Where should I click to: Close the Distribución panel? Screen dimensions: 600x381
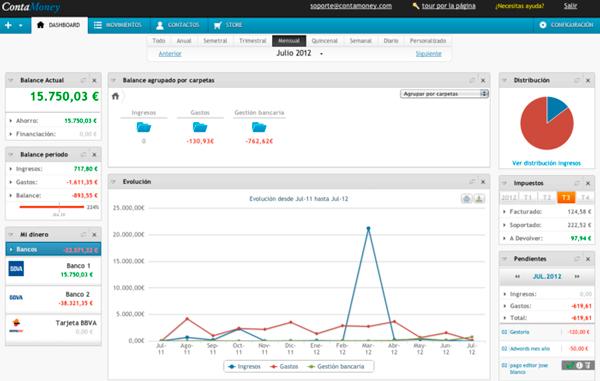[588, 81]
